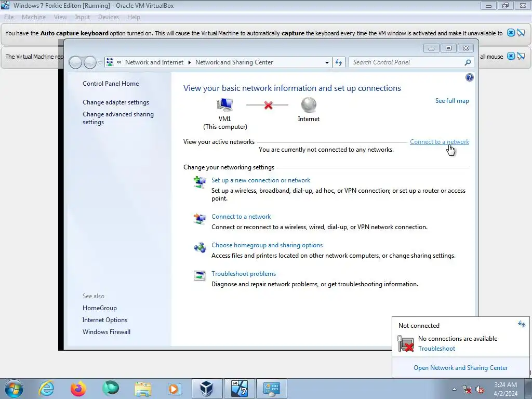Click the Control Panel icon in address bar

click(x=110, y=62)
